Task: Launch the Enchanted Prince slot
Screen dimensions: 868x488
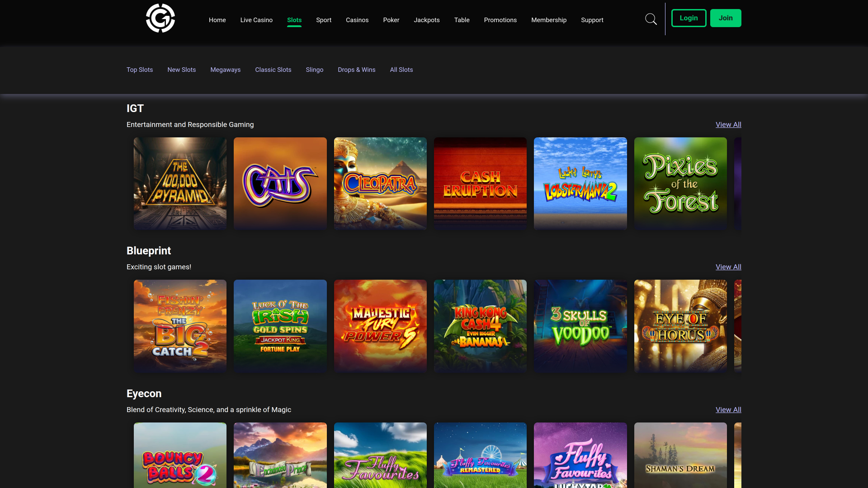Action: pyautogui.click(x=280, y=455)
